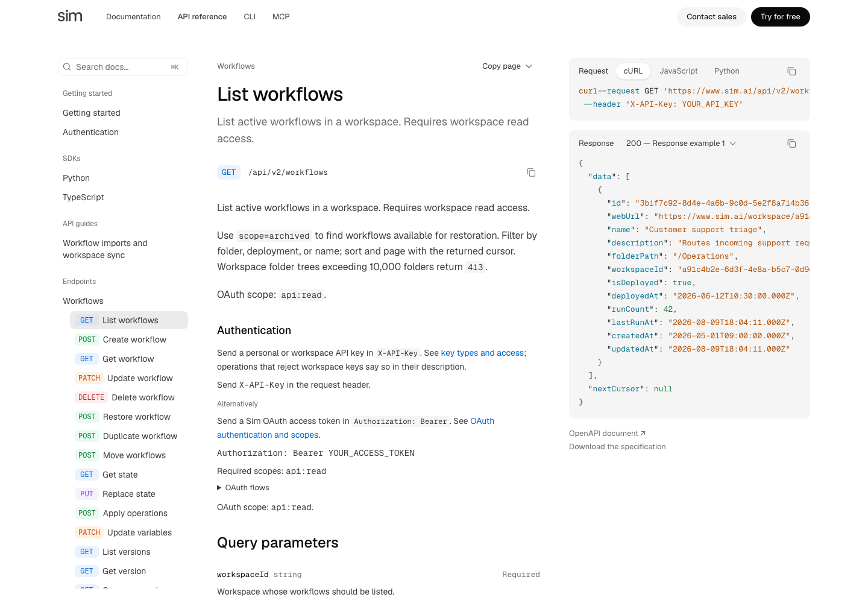Switch request sample to Python
The height and width of the screenshot is (603, 868).
point(727,71)
